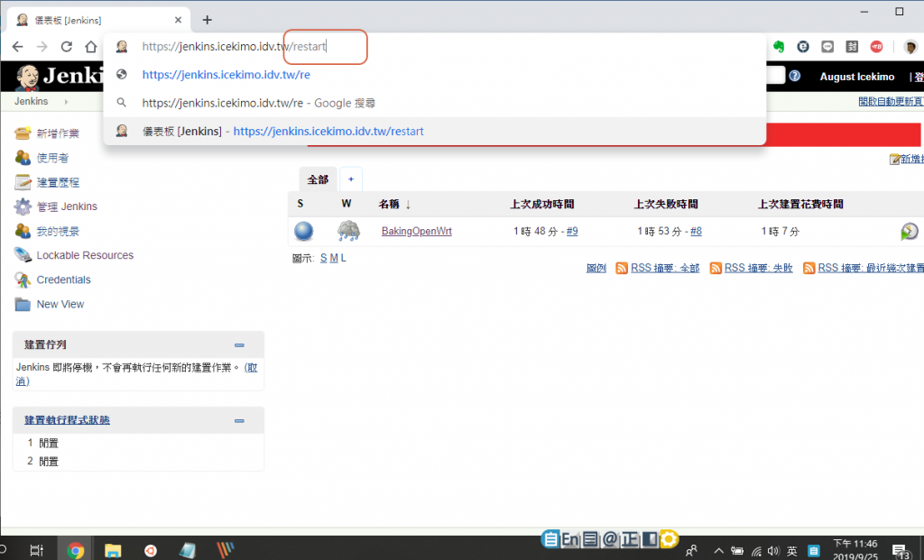924x560 pixels.
Task: Choose the Google search suggestion row
Action: [435, 103]
